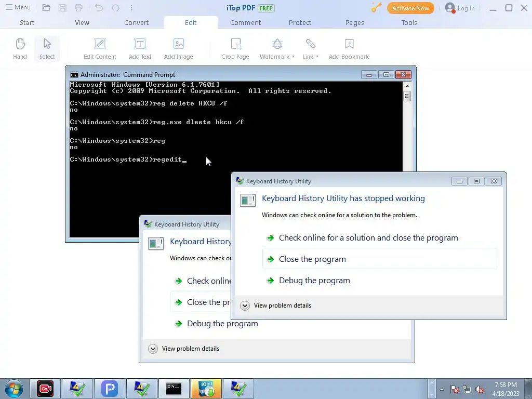Click the Add Image tool
Image resolution: width=532 pixels, height=399 pixels.
tap(179, 48)
